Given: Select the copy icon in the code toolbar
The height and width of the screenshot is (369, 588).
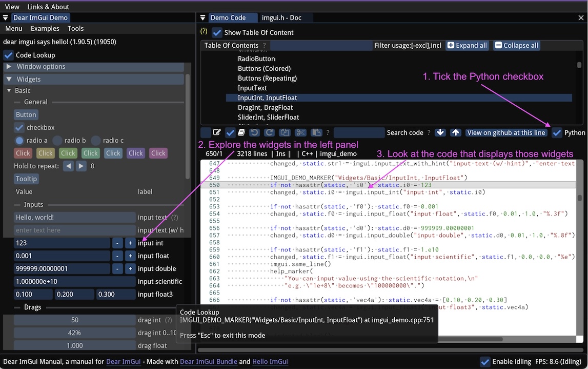Looking at the screenshot, I should (286, 132).
